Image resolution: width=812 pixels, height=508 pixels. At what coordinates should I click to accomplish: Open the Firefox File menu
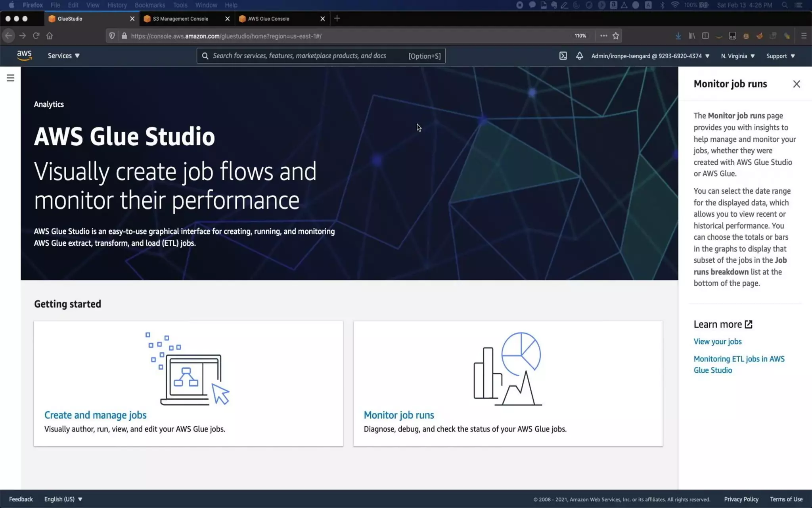point(55,5)
